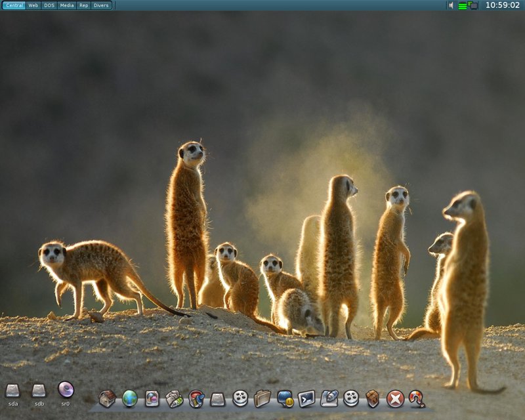Launch the pen tablet drawing icon
The image size is (525, 420).
(x=329, y=398)
